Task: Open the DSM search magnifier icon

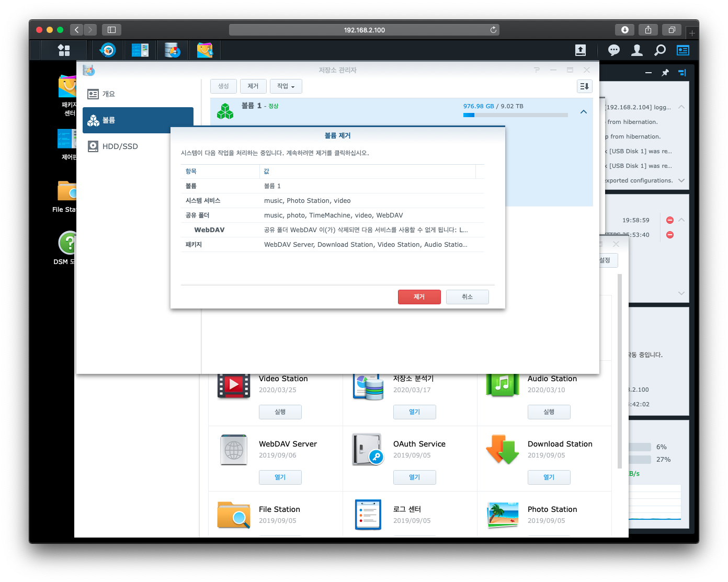Action: [x=660, y=50]
